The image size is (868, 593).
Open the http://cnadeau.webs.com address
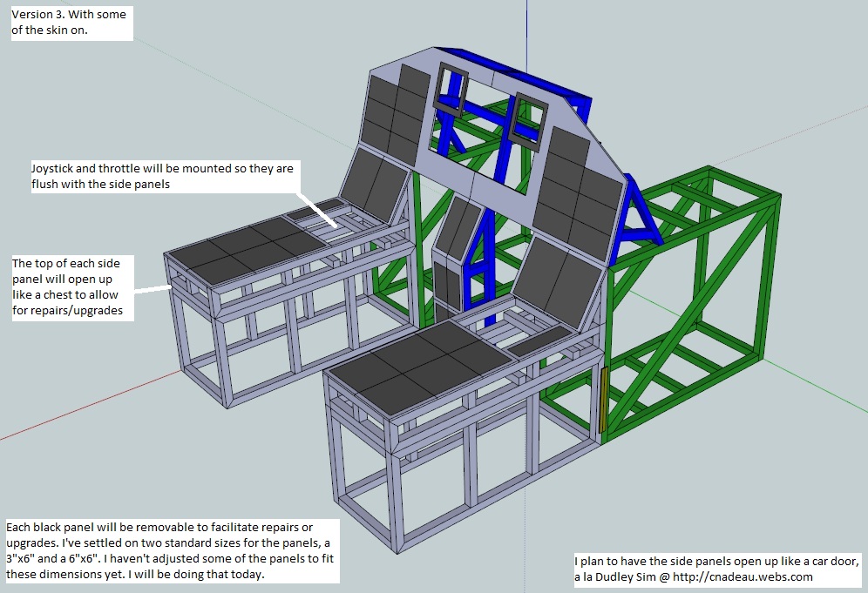coord(743,577)
